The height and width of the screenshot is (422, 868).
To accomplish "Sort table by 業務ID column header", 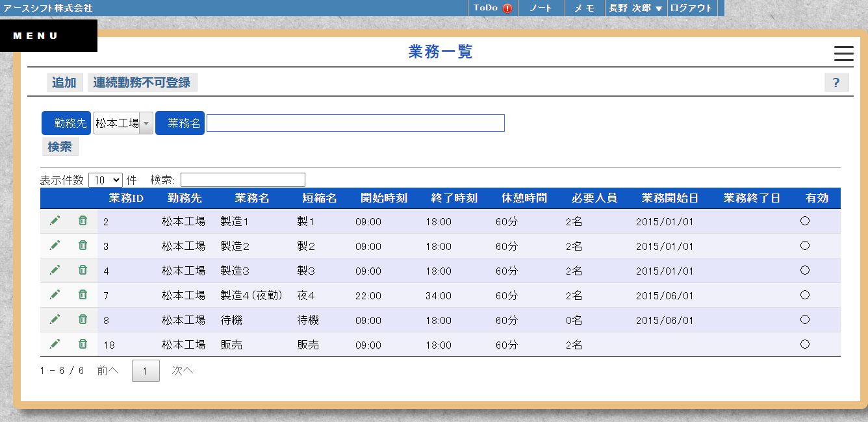I will [x=126, y=198].
